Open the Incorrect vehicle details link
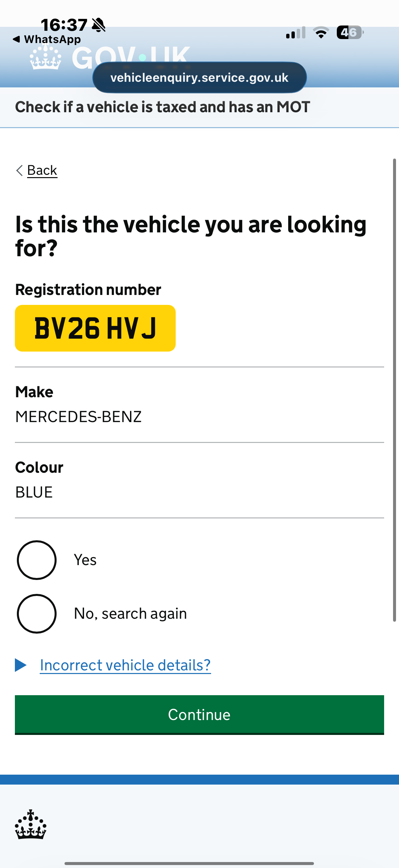399x868 pixels. [125, 665]
